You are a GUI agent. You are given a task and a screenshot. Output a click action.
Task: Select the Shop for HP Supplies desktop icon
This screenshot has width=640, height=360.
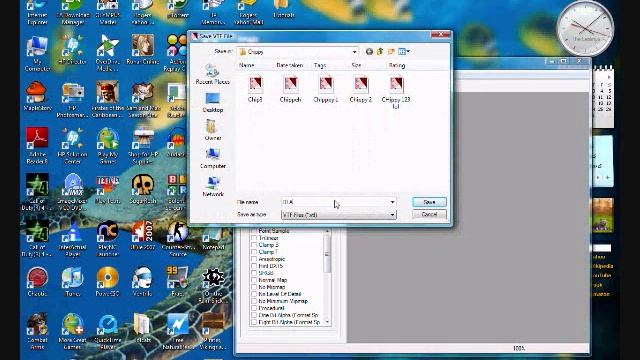tap(142, 146)
